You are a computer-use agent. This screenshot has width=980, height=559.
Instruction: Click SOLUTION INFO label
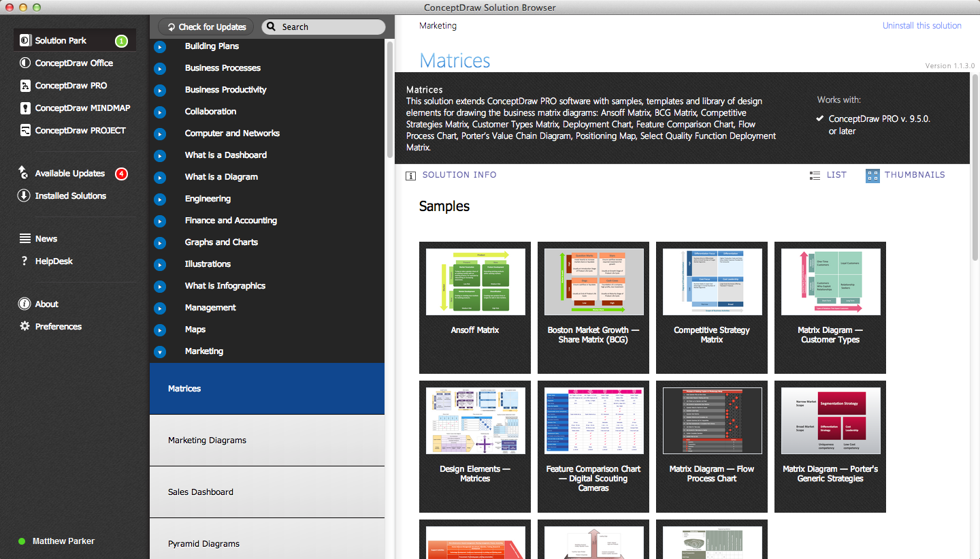pos(459,175)
